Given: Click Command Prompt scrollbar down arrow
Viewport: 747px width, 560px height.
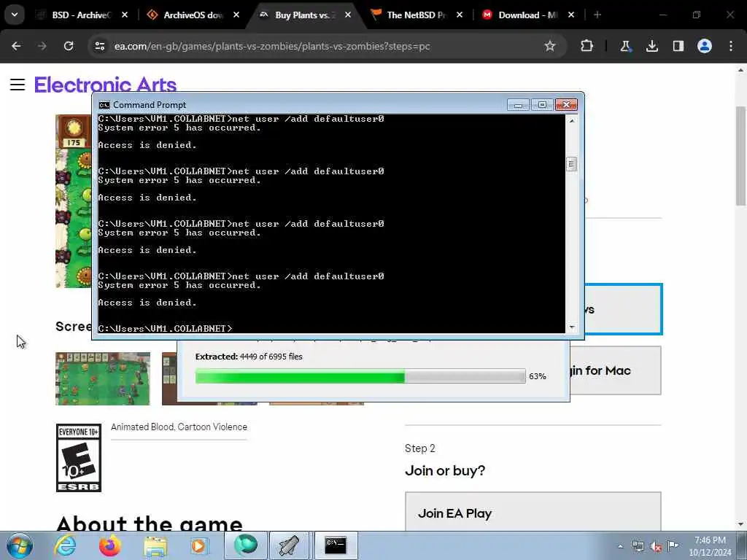Looking at the screenshot, I should 572,327.
